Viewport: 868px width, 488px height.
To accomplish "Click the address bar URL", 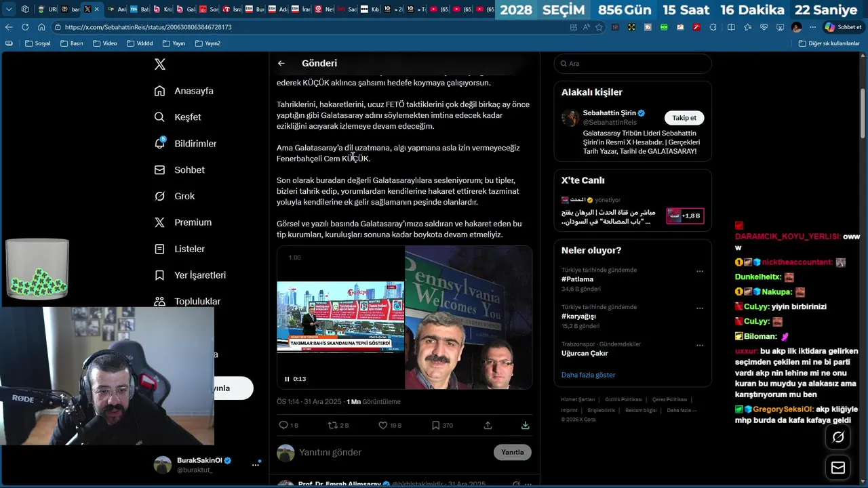I will tap(149, 27).
